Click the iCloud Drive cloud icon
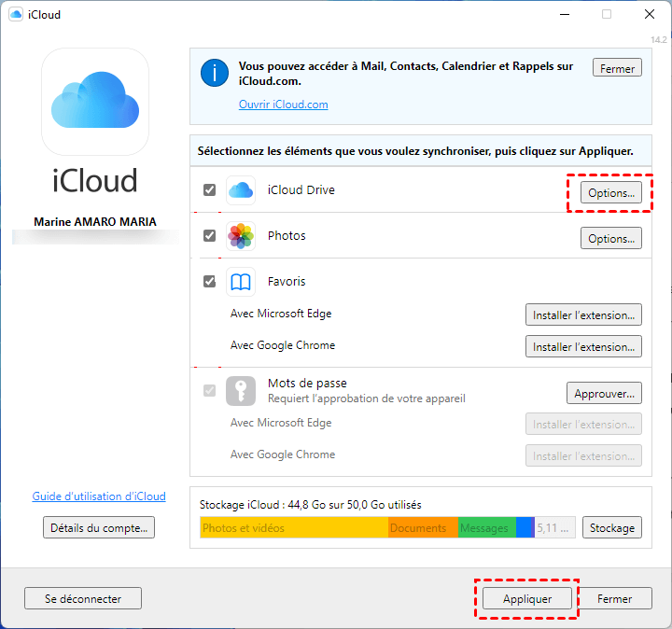The width and height of the screenshot is (672, 629). [x=241, y=189]
